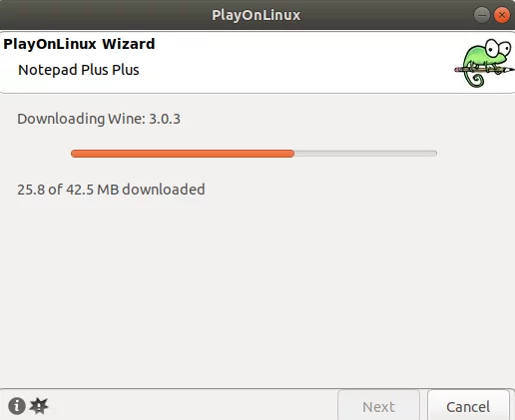Close the PlayOnLinux wizard window
The width and height of the screenshot is (515, 420).
[x=502, y=15]
